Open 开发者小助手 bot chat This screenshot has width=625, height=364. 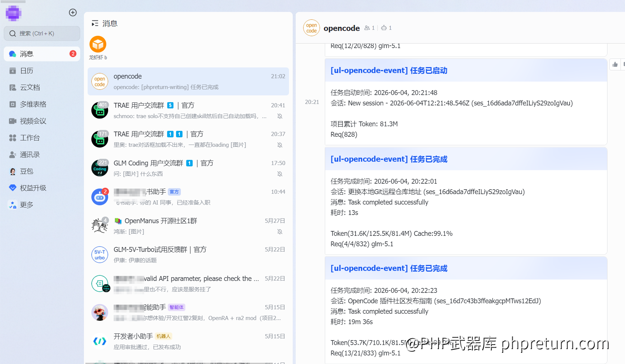click(188, 341)
